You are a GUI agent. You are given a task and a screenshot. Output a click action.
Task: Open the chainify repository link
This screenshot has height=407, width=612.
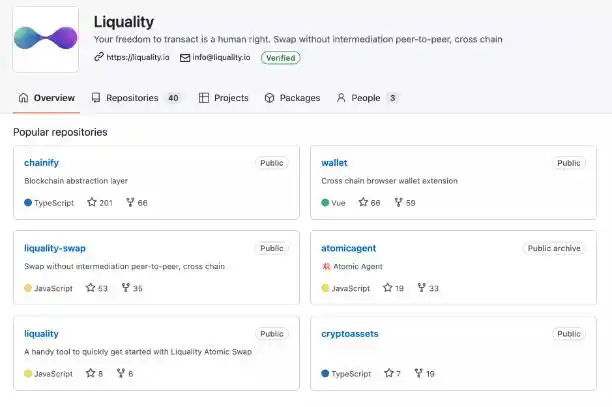[42, 162]
